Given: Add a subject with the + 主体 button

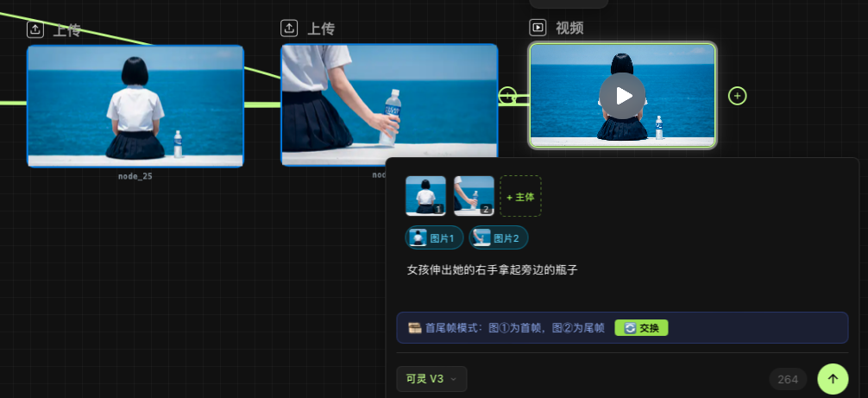Looking at the screenshot, I should click(x=520, y=197).
